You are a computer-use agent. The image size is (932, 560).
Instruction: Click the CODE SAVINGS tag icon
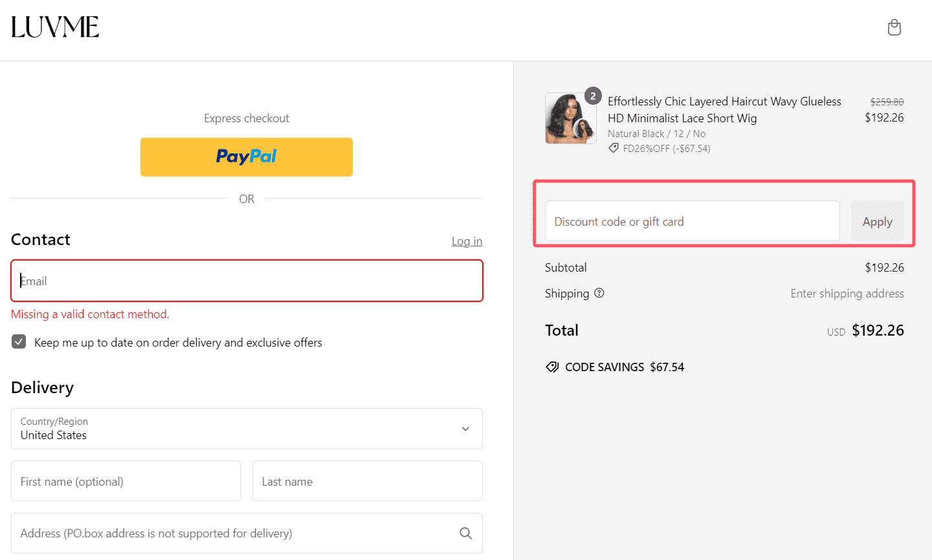552,367
